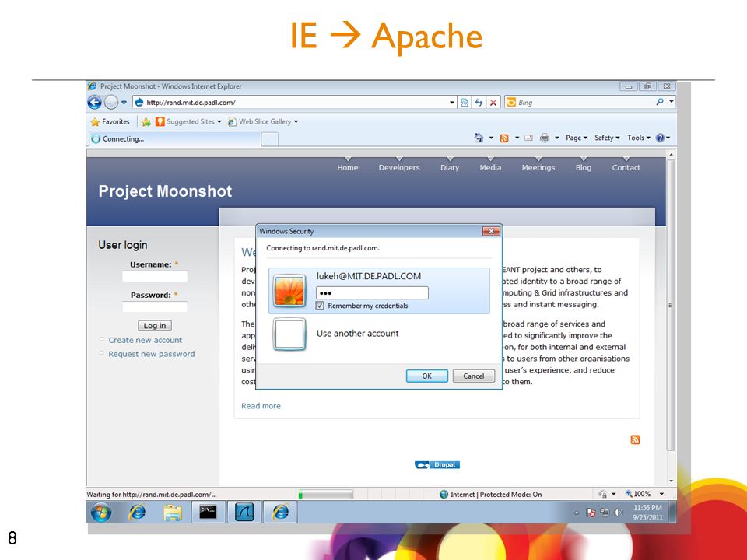747x560 pixels.
Task: Click Create new account link
Action: click(146, 340)
